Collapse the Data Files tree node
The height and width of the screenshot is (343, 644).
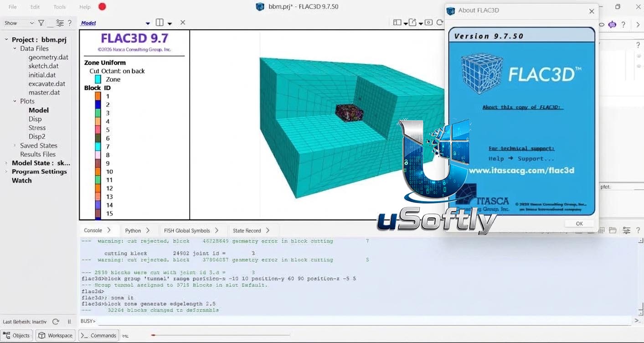(15, 48)
